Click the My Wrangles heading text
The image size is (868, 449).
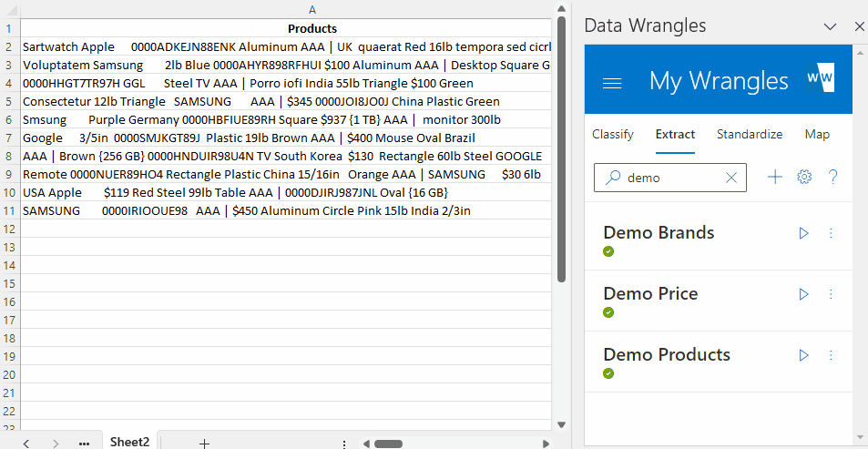click(x=719, y=81)
